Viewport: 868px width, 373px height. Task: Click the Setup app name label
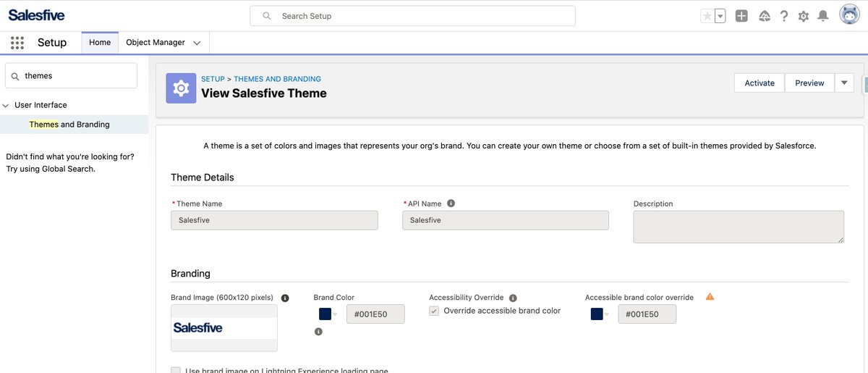click(52, 43)
